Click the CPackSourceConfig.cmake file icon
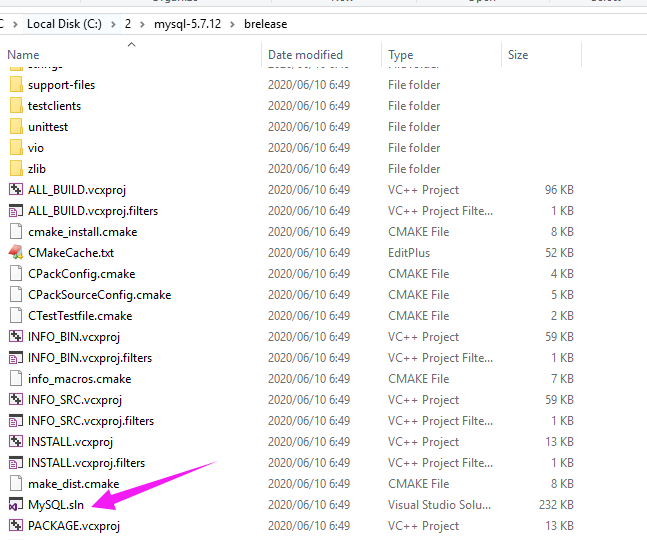Viewport: 647px width, 540px height. pyautogui.click(x=16, y=295)
